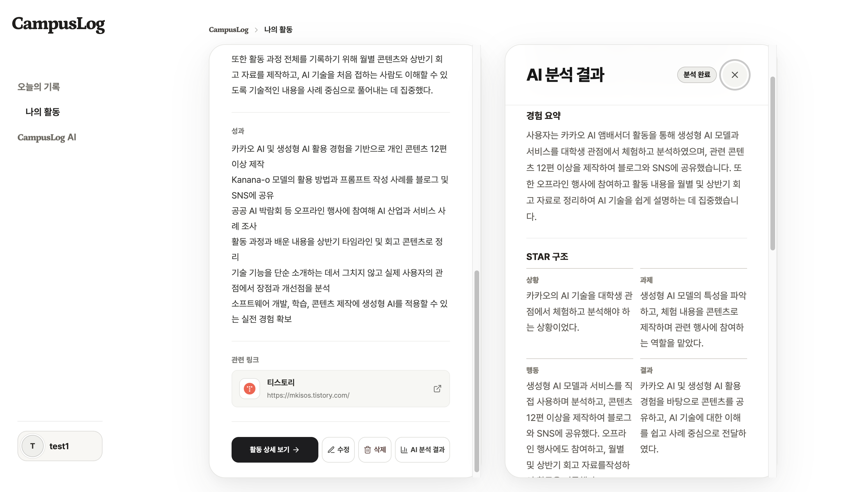Image resolution: width=868 pixels, height=492 pixels.
Task: Click the 티스토리 link title text
Action: tap(280, 383)
